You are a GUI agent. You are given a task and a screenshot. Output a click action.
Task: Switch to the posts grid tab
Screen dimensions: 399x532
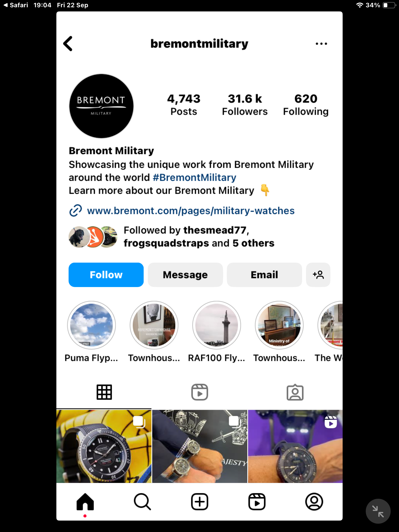pyautogui.click(x=104, y=392)
